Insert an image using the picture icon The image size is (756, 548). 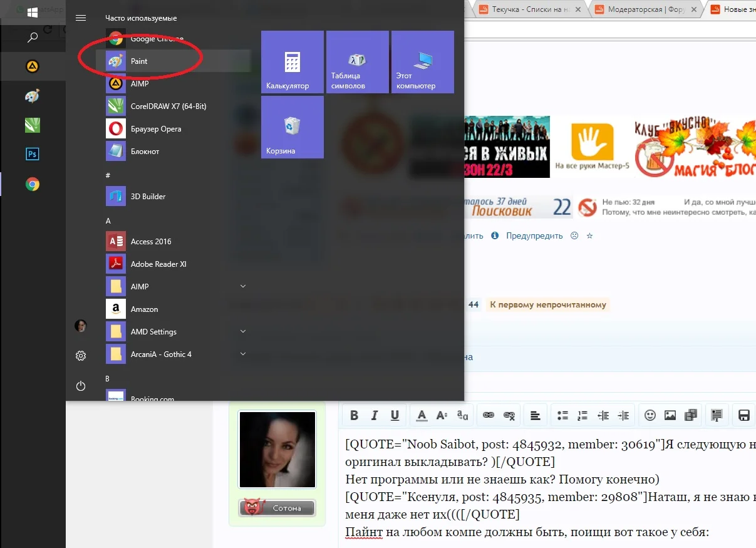[670, 415]
